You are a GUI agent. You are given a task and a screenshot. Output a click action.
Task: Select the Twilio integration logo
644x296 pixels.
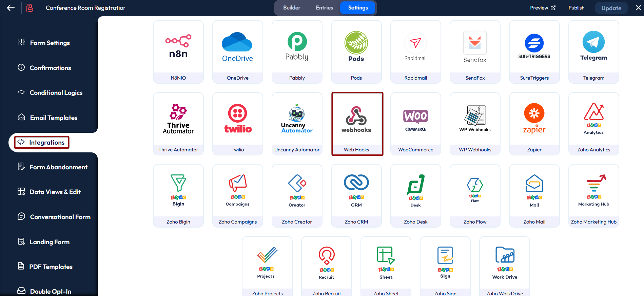click(x=238, y=119)
